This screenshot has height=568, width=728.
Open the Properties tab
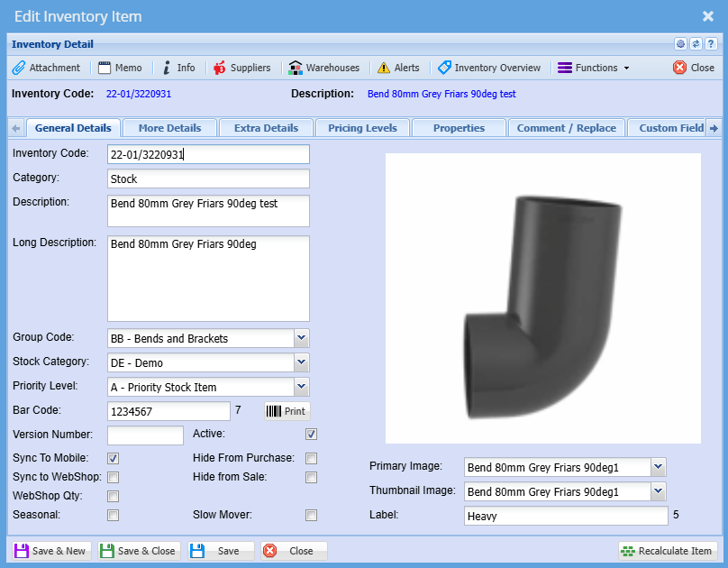coord(459,128)
